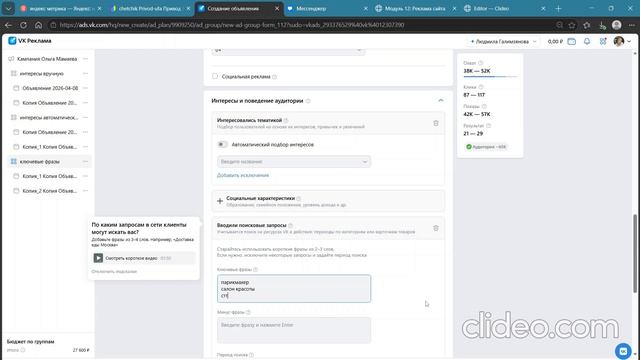Open the wallet balance icon
The height and width of the screenshot is (360, 640).
[x=571, y=41]
